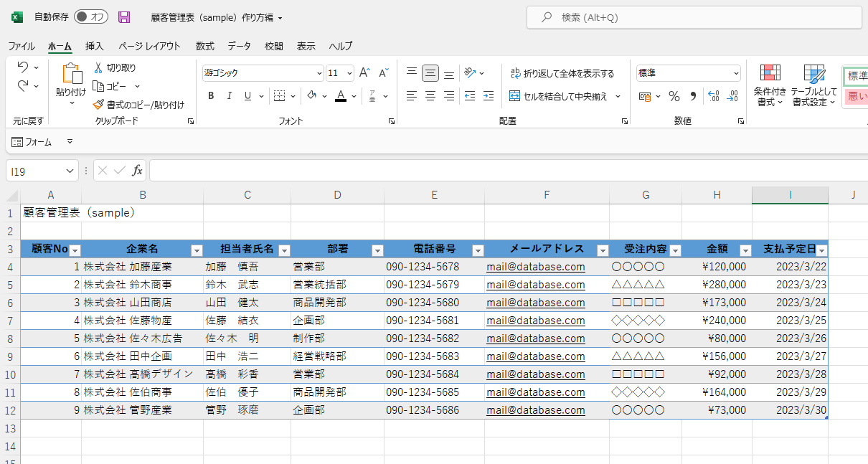Align text to the right

(449, 96)
